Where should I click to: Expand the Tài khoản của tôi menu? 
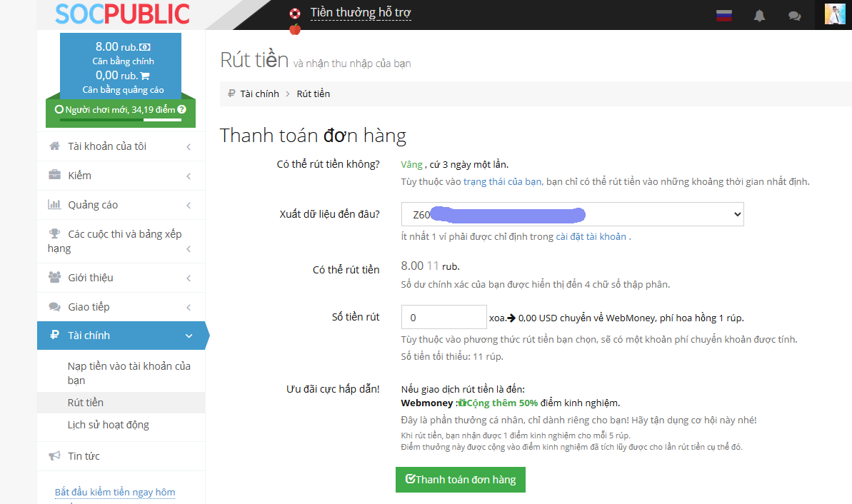coord(120,146)
